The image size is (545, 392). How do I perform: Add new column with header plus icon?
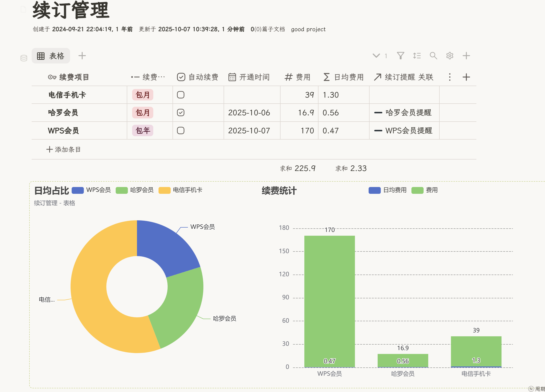click(466, 77)
